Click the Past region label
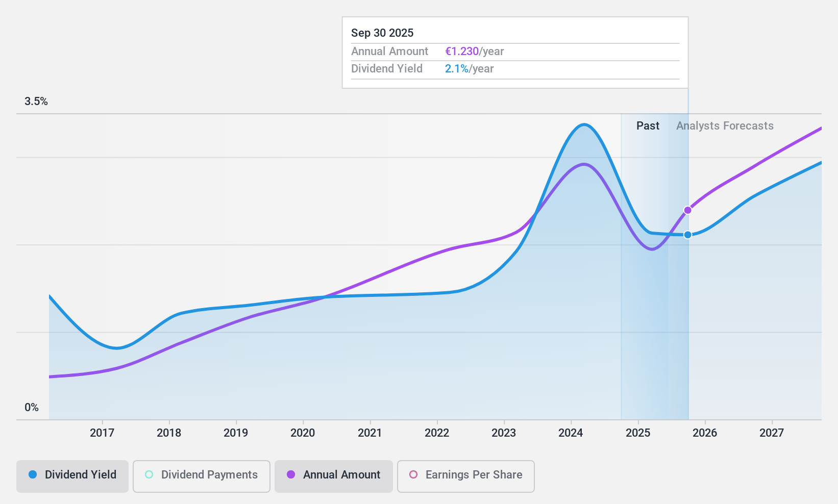 click(x=648, y=126)
